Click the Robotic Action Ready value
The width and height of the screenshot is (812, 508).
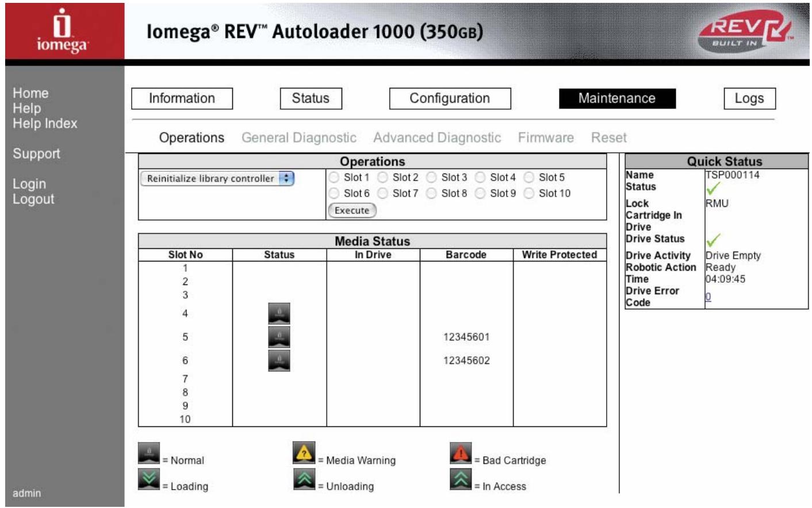point(721,268)
